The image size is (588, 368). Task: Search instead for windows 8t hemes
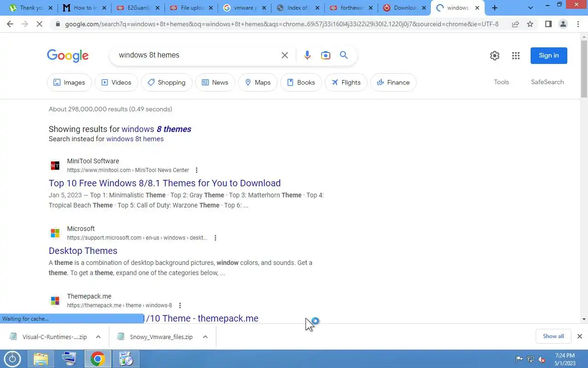click(x=135, y=139)
